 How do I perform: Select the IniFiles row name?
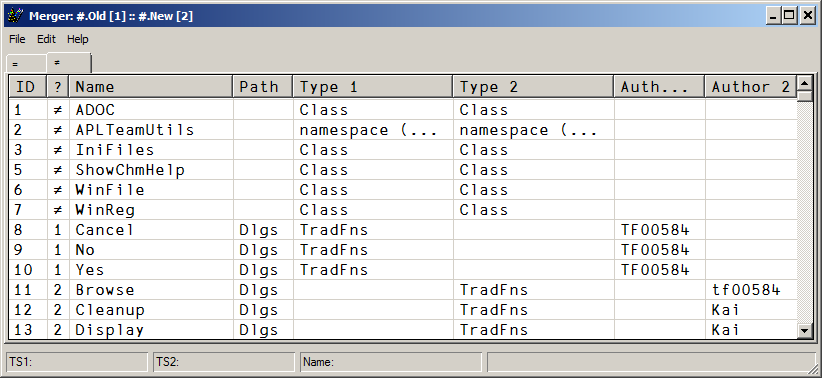pyautogui.click(x=115, y=150)
